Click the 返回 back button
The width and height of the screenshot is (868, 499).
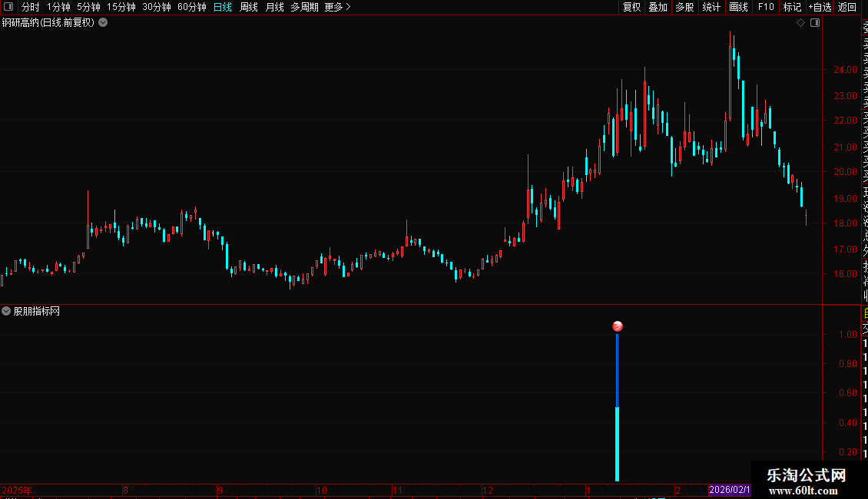(x=847, y=7)
